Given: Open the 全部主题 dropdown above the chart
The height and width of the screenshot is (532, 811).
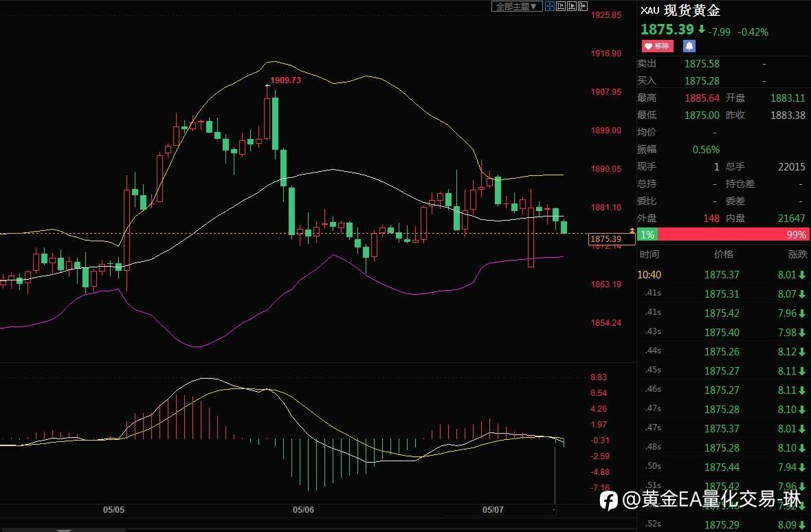Looking at the screenshot, I should coord(518,6).
